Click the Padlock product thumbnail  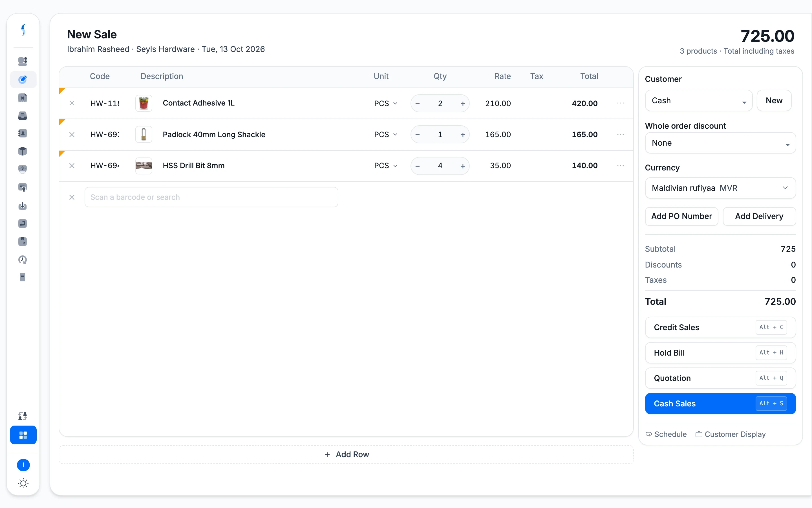pyautogui.click(x=144, y=134)
